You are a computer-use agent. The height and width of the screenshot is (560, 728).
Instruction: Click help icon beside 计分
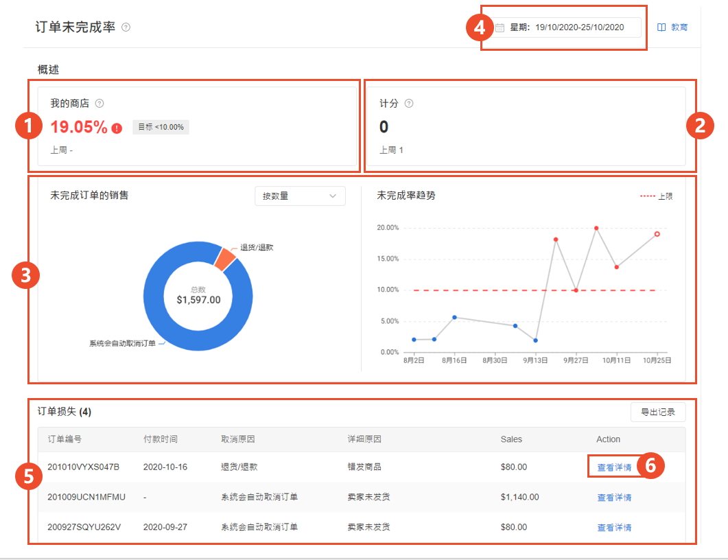(409, 104)
